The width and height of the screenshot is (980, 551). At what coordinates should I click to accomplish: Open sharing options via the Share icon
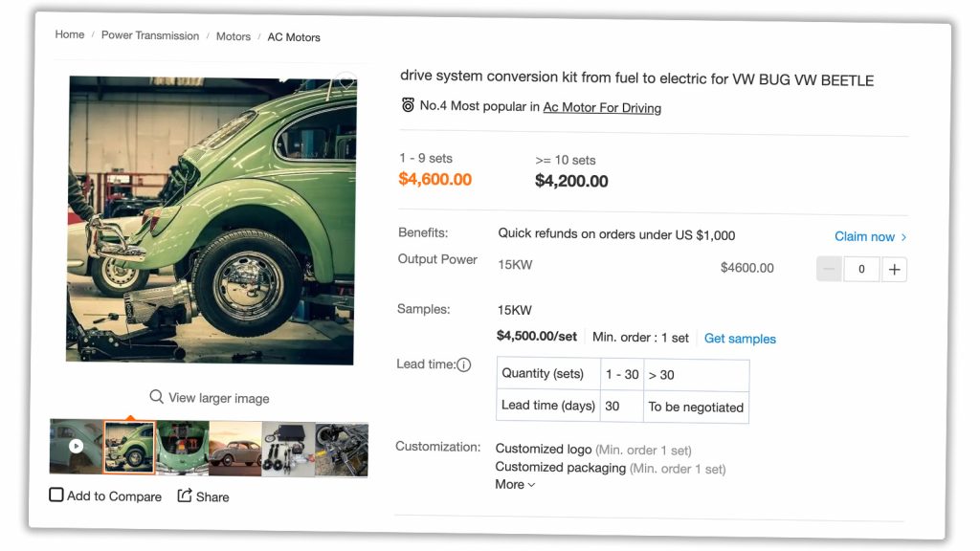pos(184,496)
